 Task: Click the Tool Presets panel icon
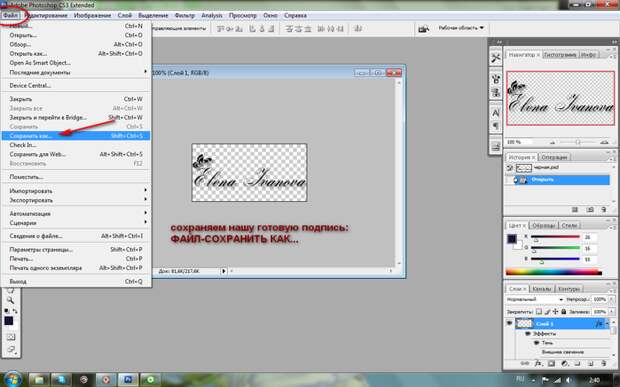(x=495, y=58)
